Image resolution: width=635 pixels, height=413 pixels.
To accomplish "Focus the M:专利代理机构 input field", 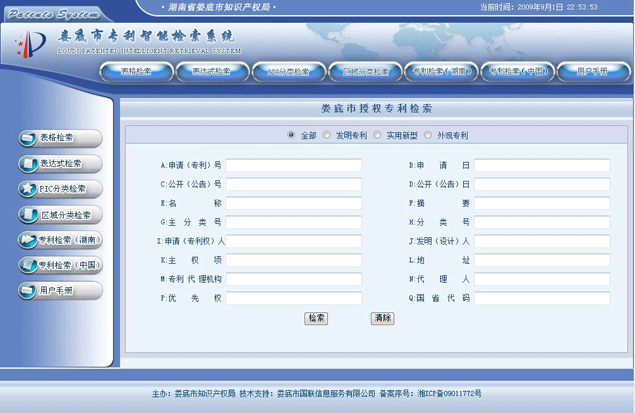I will [x=294, y=279].
